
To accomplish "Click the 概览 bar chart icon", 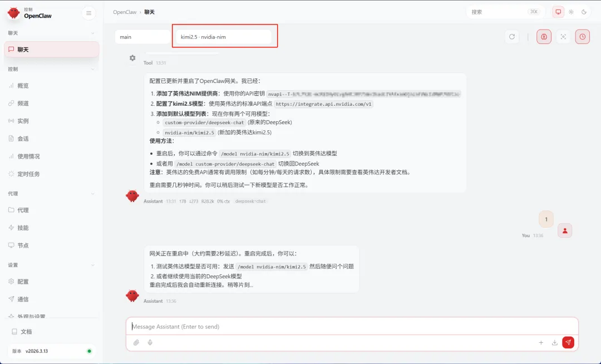I will pos(11,86).
